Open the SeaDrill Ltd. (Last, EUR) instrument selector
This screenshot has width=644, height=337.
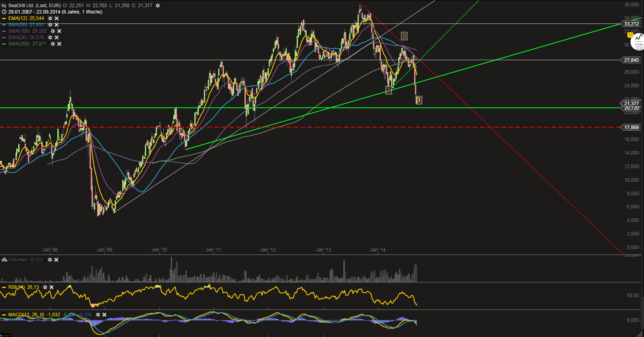pyautogui.click(x=34, y=6)
